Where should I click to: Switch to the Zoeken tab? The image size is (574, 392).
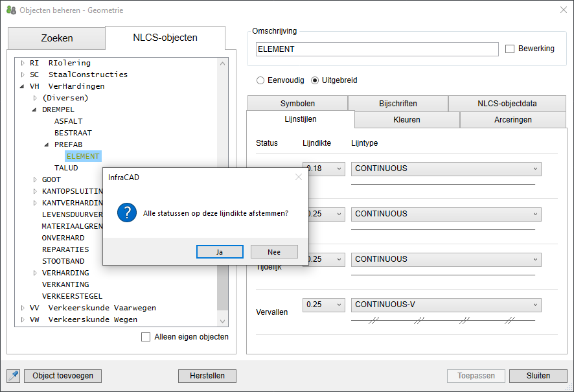[x=57, y=38]
